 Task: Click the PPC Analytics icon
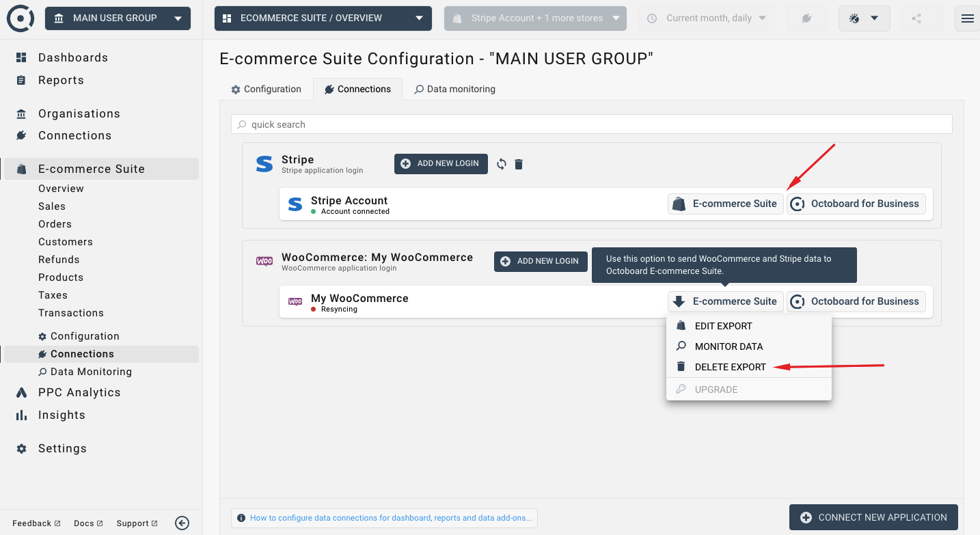21,392
